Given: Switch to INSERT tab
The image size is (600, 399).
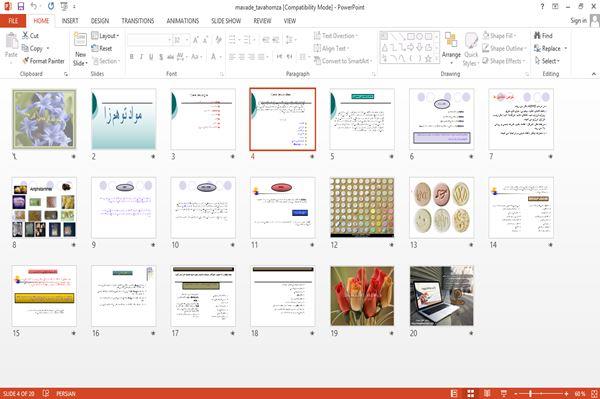Looking at the screenshot, I should pyautogui.click(x=70, y=21).
